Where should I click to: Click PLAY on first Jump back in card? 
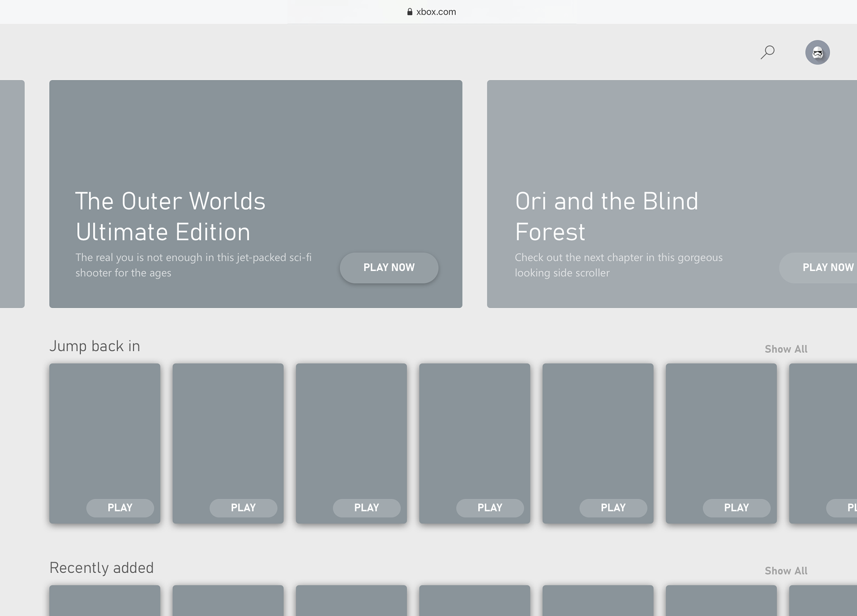tap(120, 508)
